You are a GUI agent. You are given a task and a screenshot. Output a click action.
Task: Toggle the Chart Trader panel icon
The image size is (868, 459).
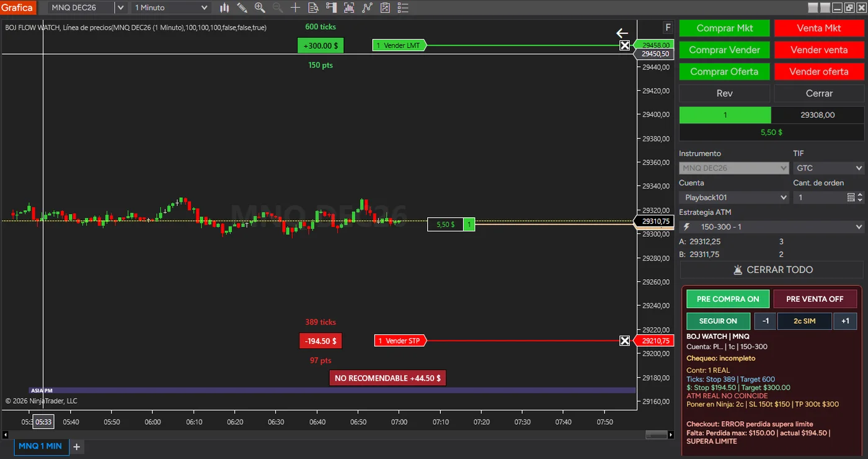pos(332,7)
